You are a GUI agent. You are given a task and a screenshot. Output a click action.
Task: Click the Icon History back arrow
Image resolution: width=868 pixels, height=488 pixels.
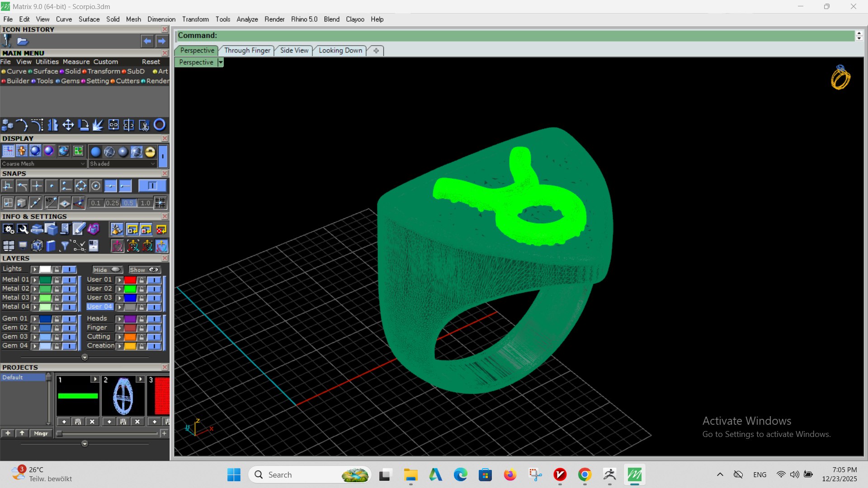(147, 41)
